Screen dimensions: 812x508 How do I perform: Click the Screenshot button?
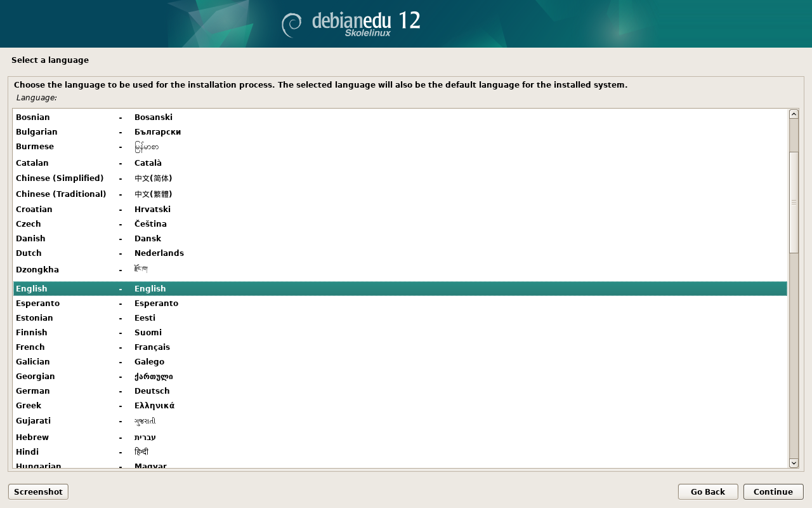click(x=38, y=491)
